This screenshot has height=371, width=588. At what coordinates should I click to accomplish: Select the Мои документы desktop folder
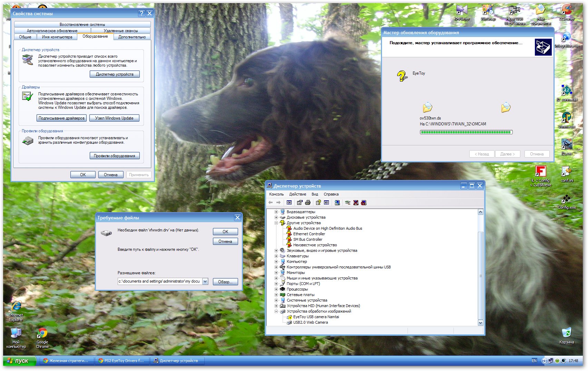click(x=540, y=15)
